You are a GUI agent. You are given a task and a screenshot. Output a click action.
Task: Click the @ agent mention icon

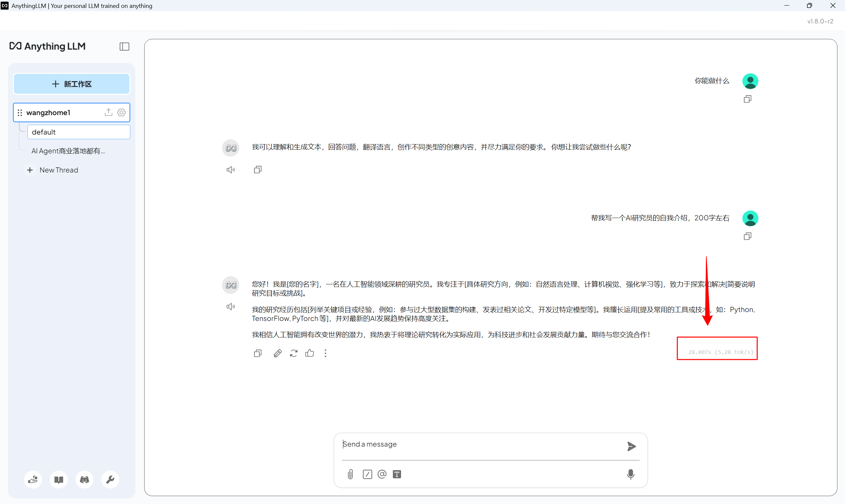(x=382, y=474)
